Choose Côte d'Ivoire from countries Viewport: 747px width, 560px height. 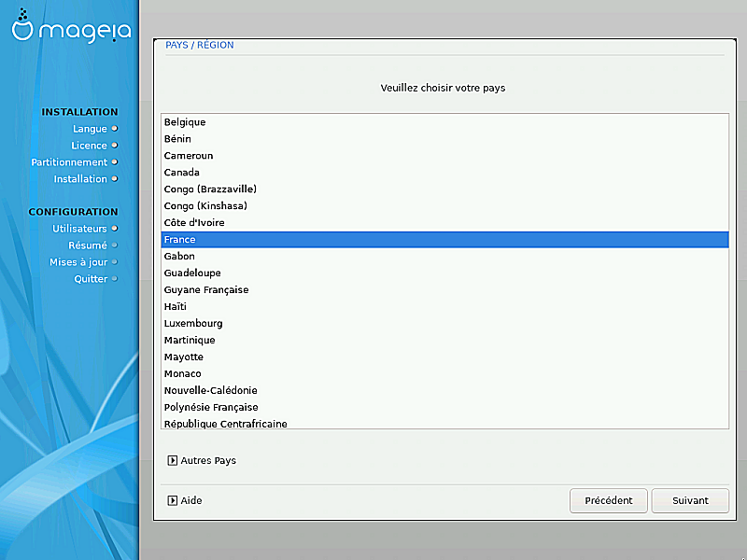coord(194,223)
